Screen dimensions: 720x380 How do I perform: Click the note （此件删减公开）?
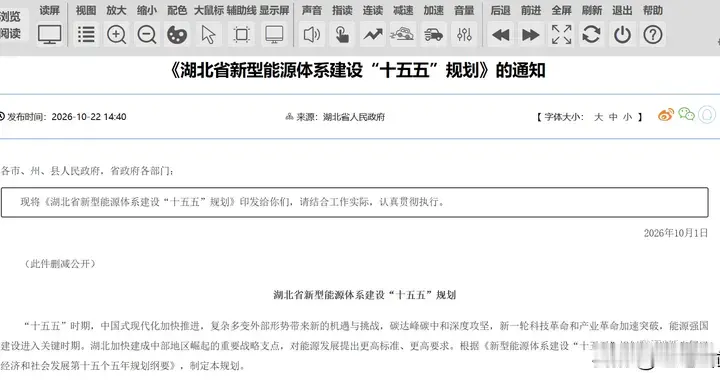[60, 264]
